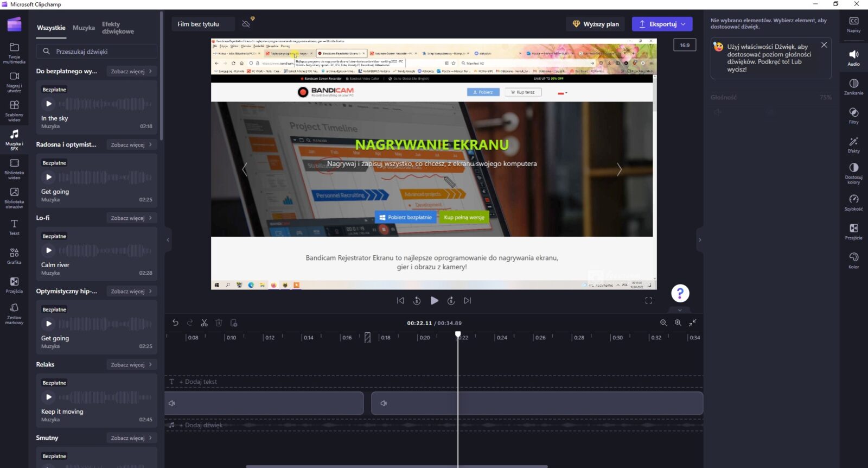This screenshot has height=468, width=868.
Task: Click the cloud sync disabled icon
Action: (x=246, y=24)
